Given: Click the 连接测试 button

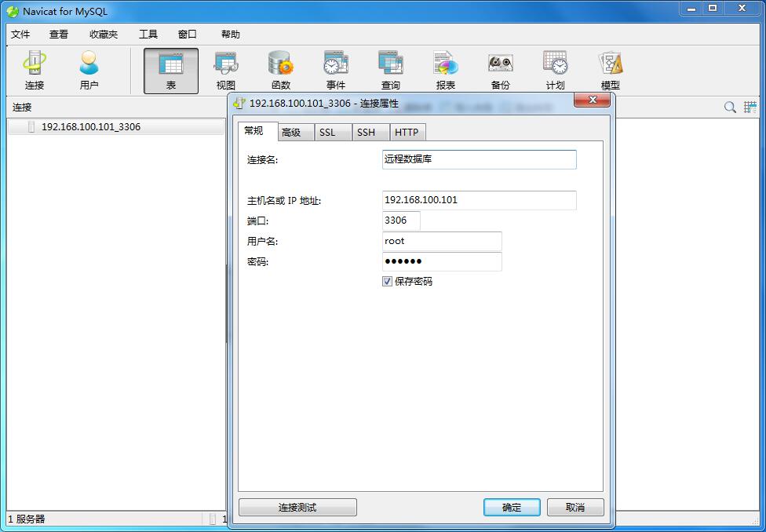Looking at the screenshot, I should pyautogui.click(x=297, y=507).
